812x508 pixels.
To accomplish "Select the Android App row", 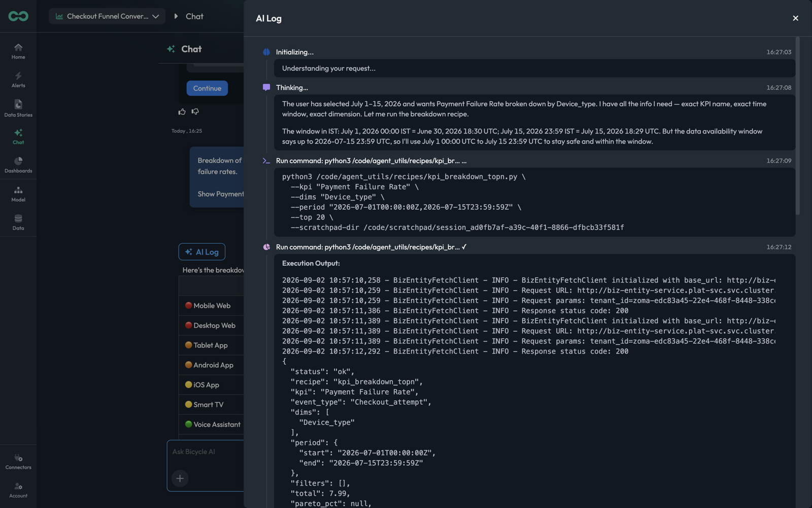I will tap(211, 365).
